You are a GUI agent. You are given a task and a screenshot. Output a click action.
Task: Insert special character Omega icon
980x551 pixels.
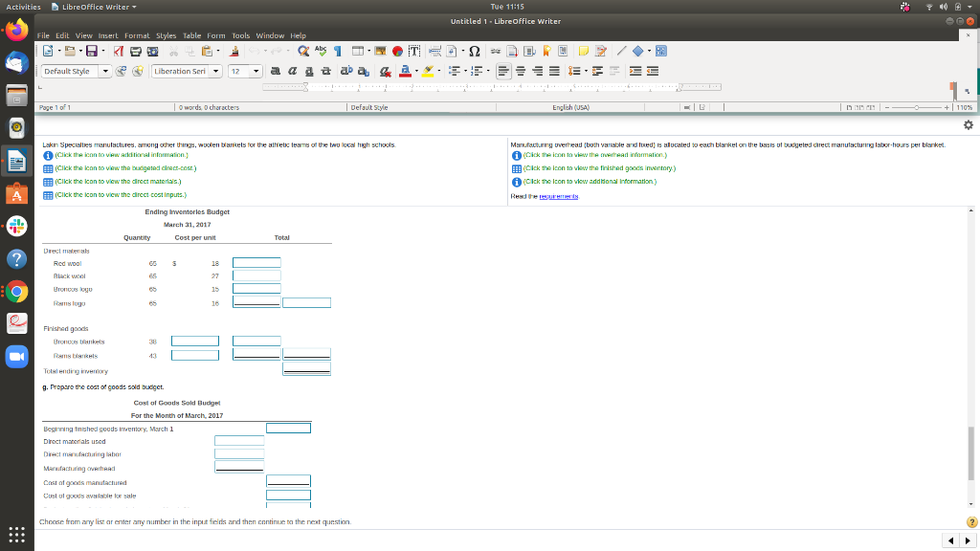(x=475, y=52)
